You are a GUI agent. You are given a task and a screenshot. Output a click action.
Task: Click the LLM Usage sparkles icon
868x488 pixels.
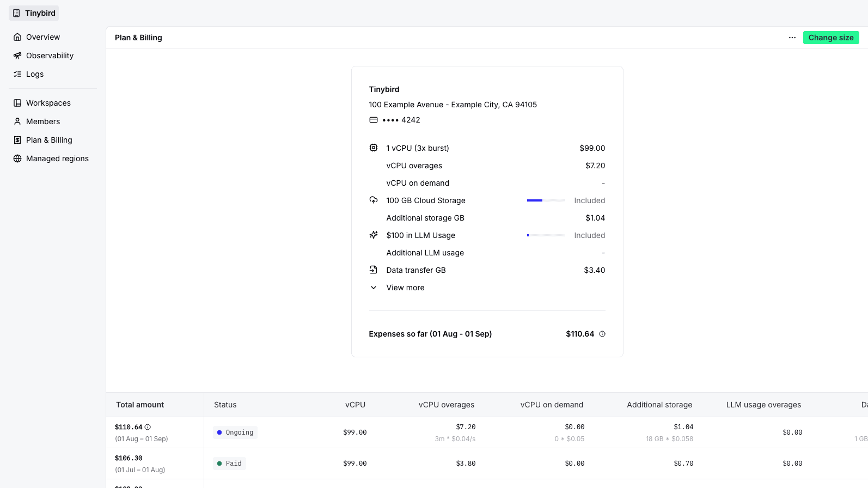click(x=374, y=235)
